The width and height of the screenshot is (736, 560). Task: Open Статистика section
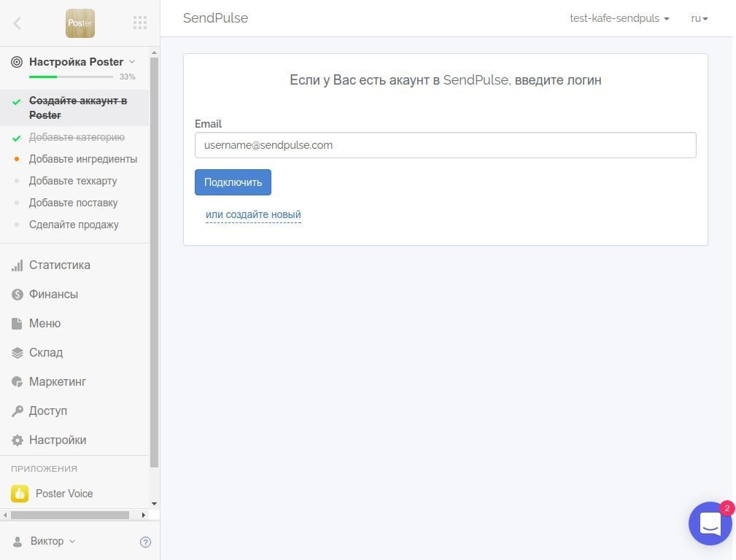click(x=60, y=265)
